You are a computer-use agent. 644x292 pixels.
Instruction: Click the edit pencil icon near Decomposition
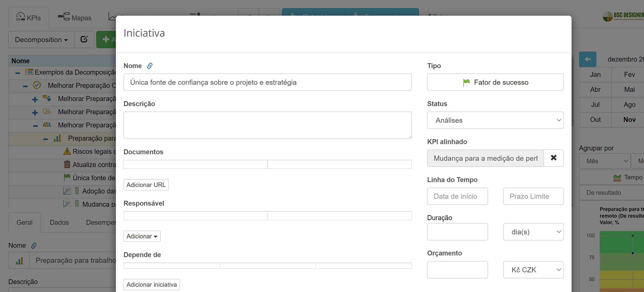coord(84,39)
